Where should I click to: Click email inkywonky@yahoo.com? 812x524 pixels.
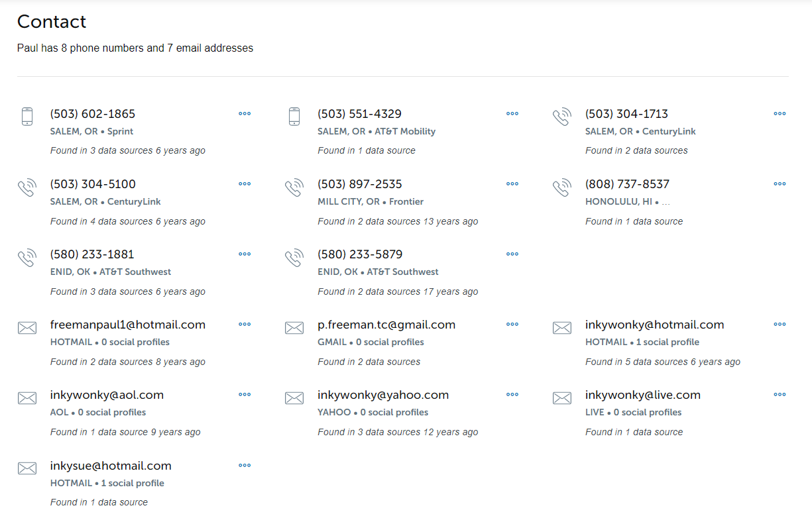point(383,395)
